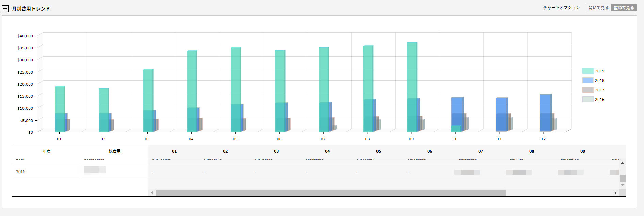Viewport: 644px width, 216px height.
Task: Select the 09 month column header
Action: [583, 151]
